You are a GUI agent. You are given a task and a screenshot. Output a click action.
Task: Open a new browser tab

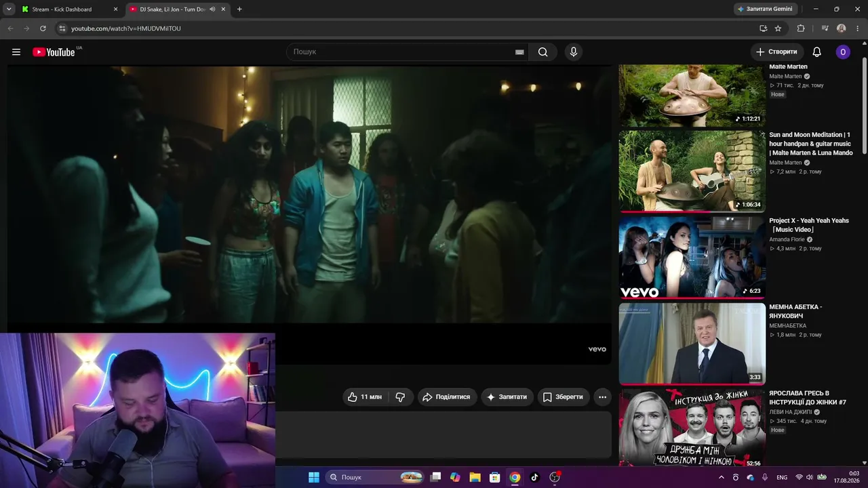239,9
